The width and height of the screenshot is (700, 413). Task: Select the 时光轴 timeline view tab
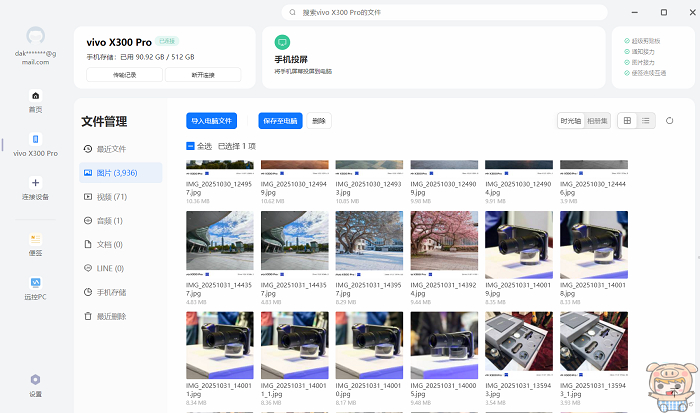pyautogui.click(x=570, y=121)
